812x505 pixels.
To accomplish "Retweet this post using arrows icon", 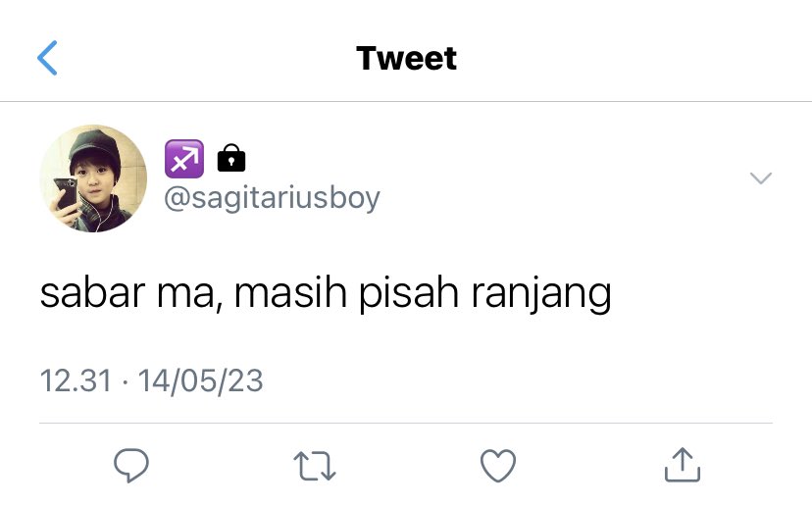I will pos(315,466).
